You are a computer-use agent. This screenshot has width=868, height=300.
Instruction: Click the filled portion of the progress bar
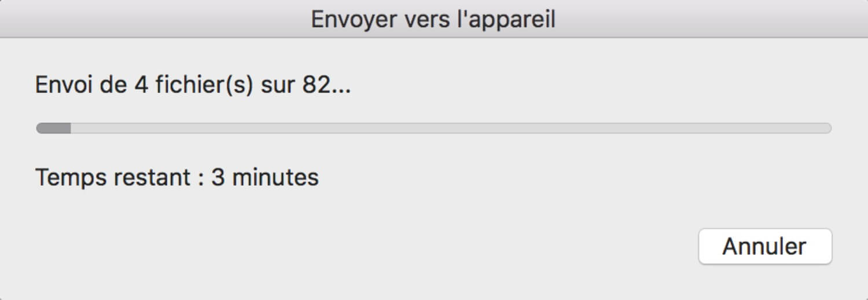53,128
